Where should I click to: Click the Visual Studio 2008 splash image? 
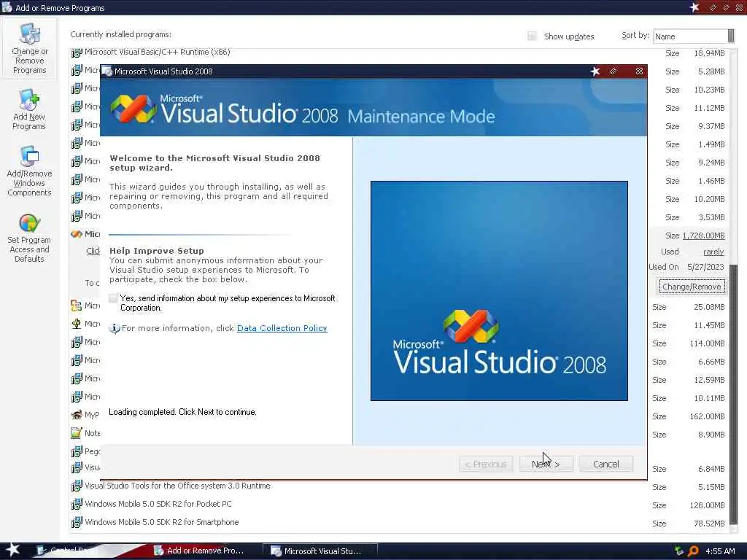pyautogui.click(x=499, y=290)
